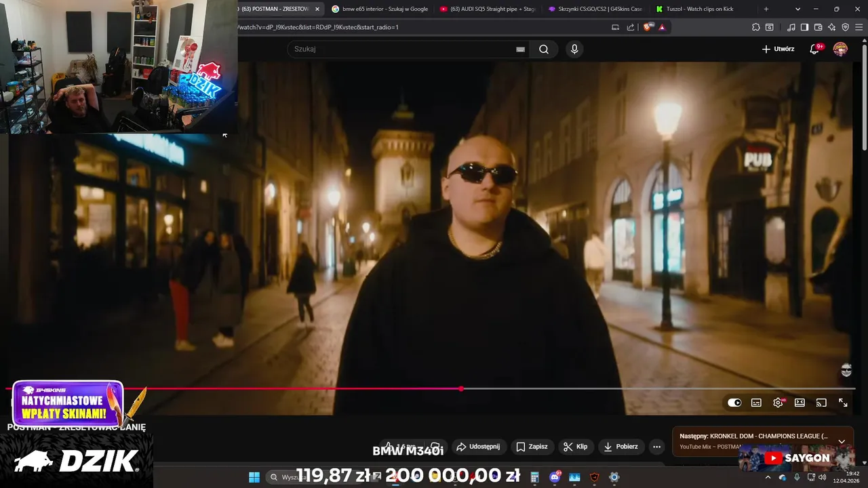
Task: Switch to bmw e65 interior Google tab
Action: click(380, 9)
